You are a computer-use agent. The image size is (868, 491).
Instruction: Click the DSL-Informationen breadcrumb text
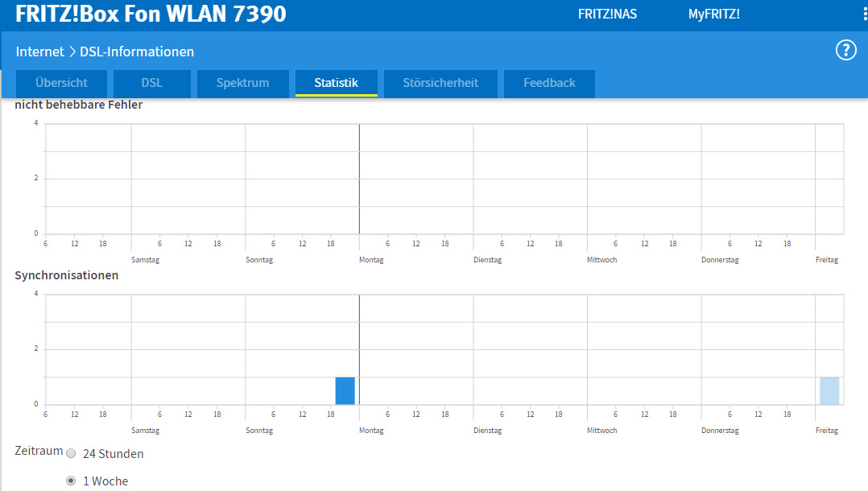(137, 52)
